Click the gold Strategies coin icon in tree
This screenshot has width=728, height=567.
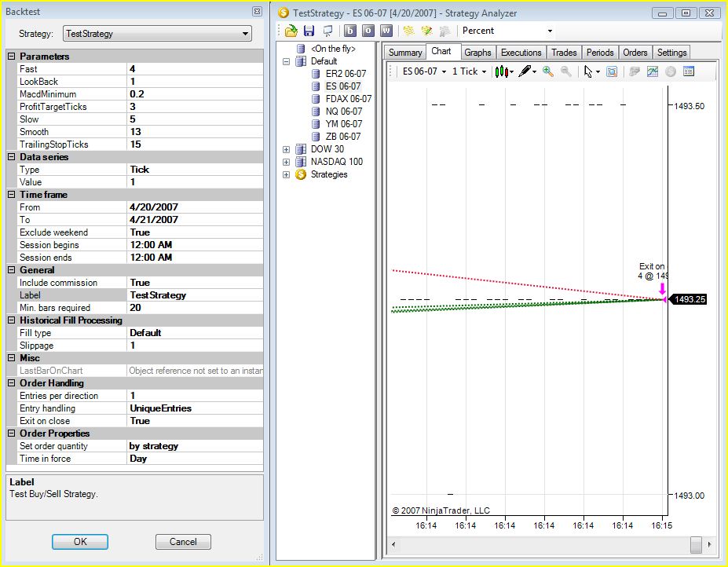[301, 174]
